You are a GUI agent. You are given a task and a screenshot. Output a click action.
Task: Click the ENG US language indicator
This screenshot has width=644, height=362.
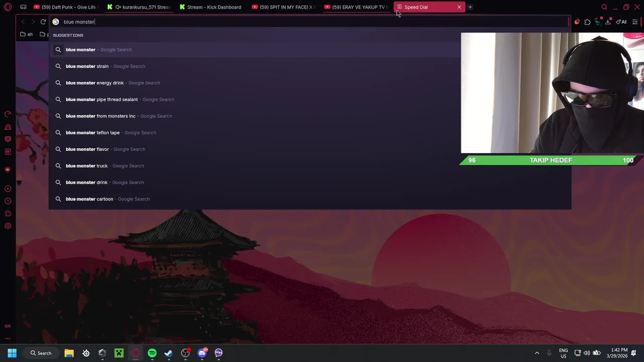tap(563, 353)
